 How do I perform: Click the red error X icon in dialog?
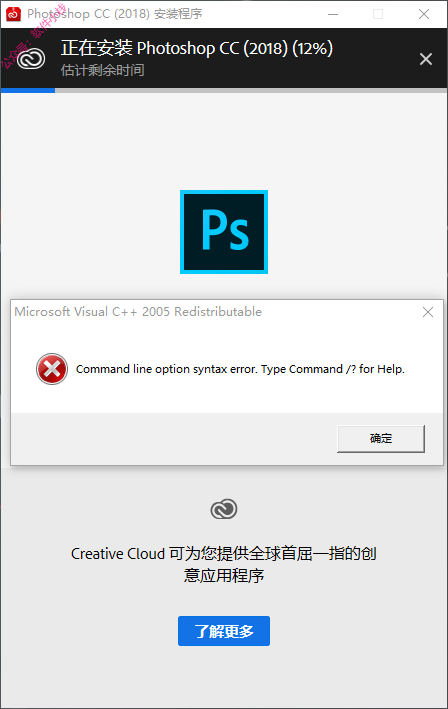tap(52, 369)
